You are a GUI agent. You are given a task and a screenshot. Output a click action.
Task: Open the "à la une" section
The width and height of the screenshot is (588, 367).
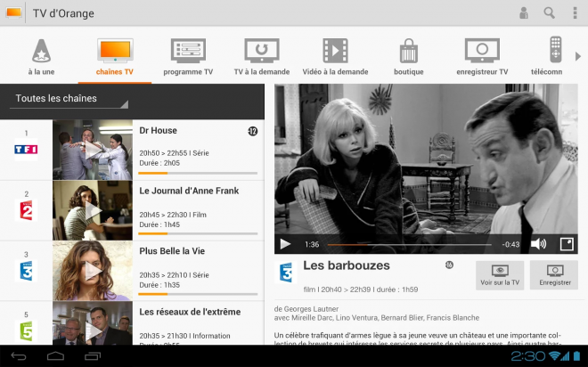pos(41,57)
